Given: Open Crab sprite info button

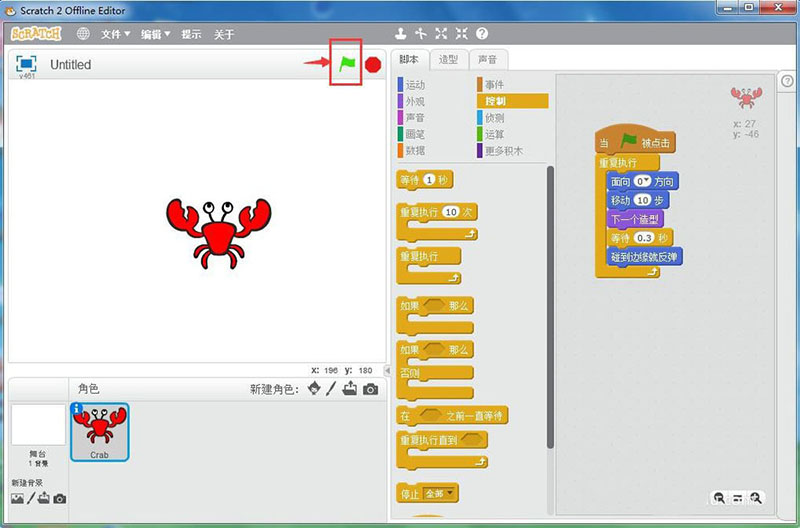Looking at the screenshot, I should pos(77,408).
